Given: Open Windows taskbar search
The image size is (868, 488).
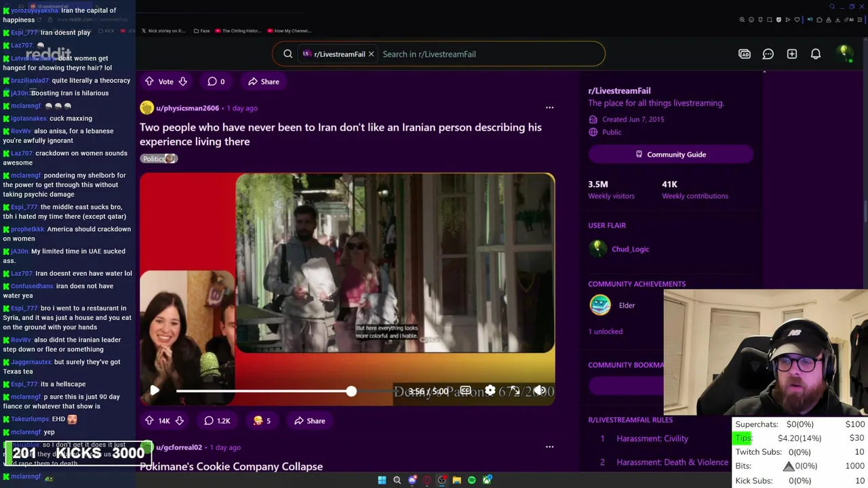Looking at the screenshot, I should [397, 480].
